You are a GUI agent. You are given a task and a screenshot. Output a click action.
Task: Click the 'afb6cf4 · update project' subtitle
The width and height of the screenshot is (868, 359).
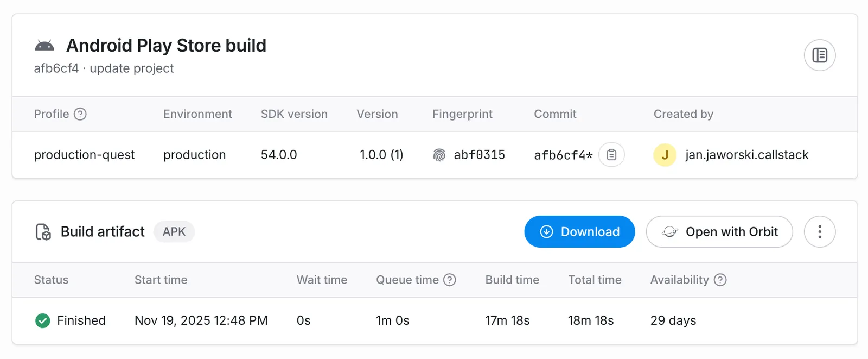pos(104,68)
